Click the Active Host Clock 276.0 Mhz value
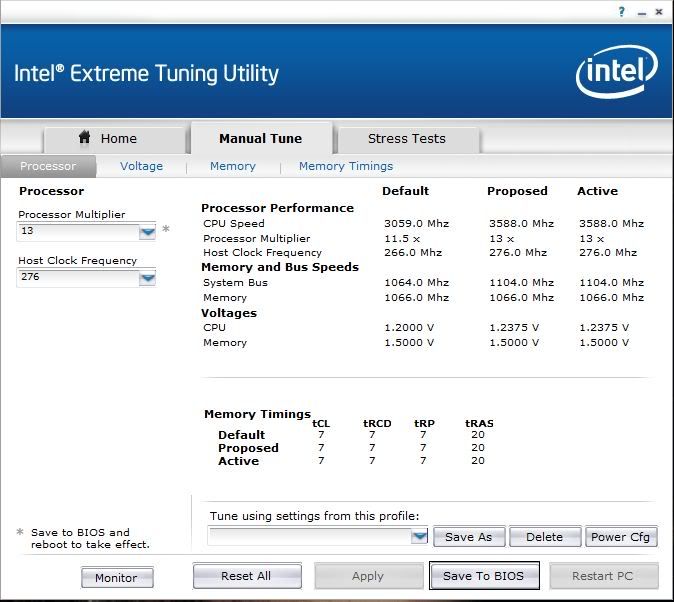Screen dimensions: 674x602 tap(608, 252)
